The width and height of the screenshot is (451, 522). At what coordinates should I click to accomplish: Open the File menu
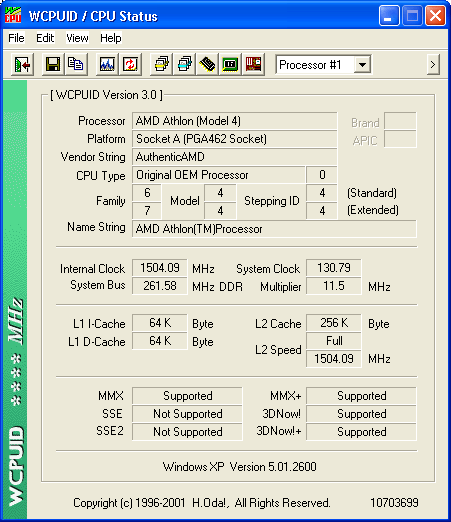16,38
